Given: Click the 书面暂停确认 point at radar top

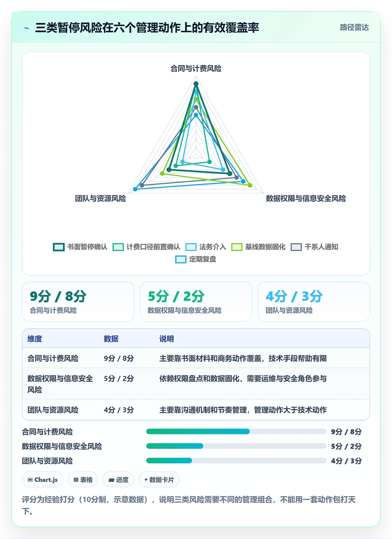Looking at the screenshot, I should click(x=196, y=83).
